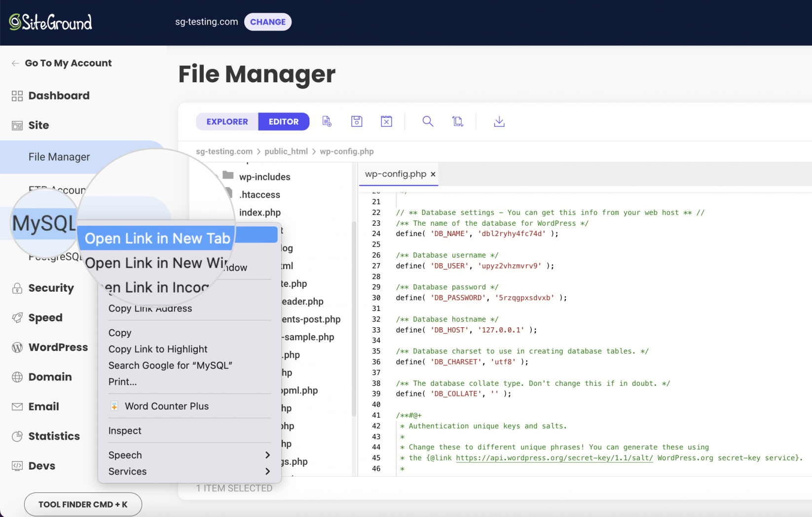
Task: Click the DB_NAME define code line
Action: coord(477,234)
